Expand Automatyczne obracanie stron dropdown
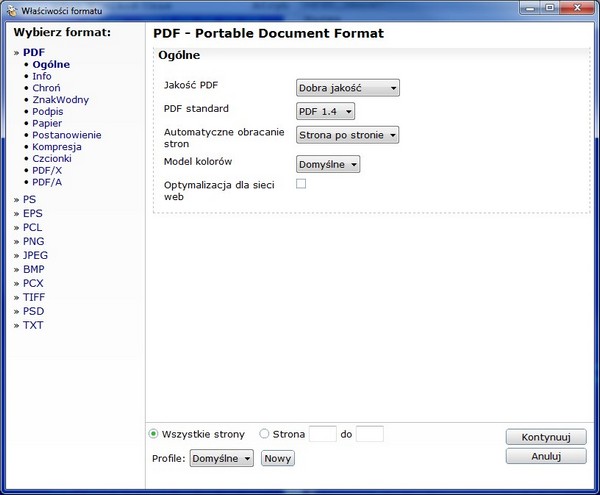This screenshot has width=600, height=495. point(347,134)
